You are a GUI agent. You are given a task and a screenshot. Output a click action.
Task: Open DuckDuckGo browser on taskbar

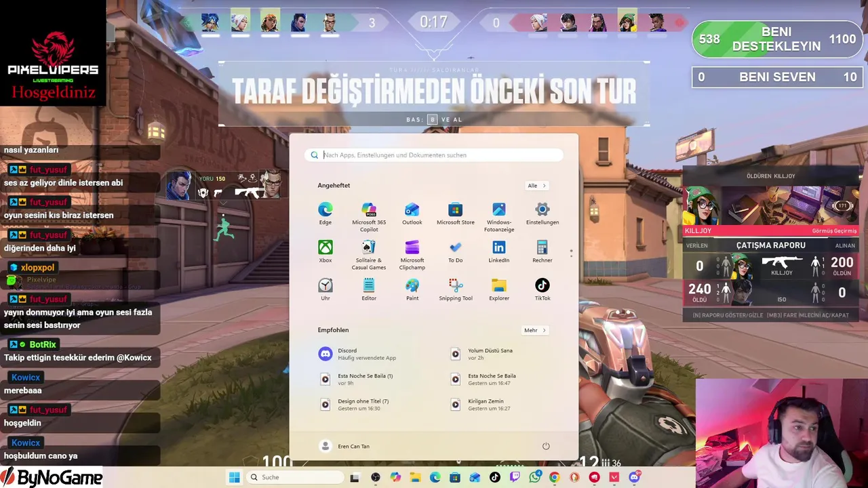pos(574,477)
